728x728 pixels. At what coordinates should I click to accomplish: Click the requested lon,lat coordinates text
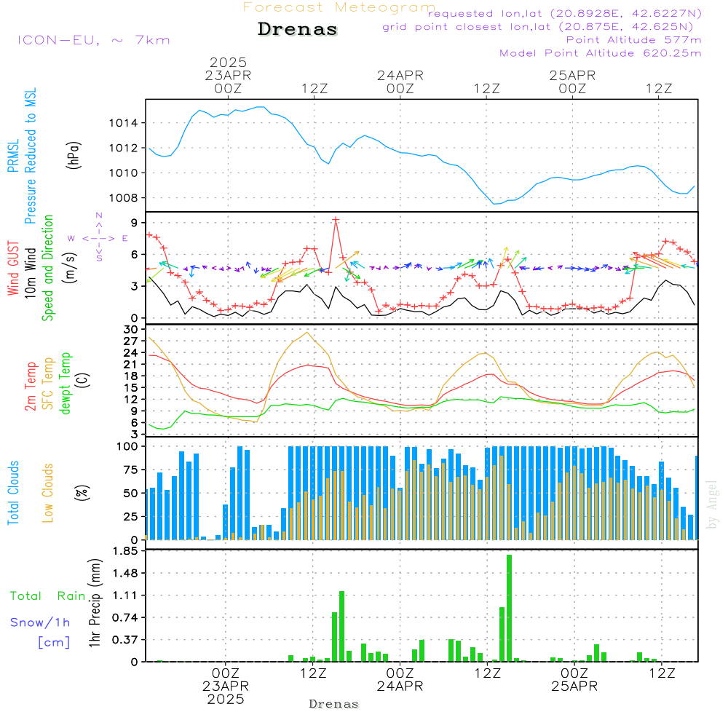565,14
